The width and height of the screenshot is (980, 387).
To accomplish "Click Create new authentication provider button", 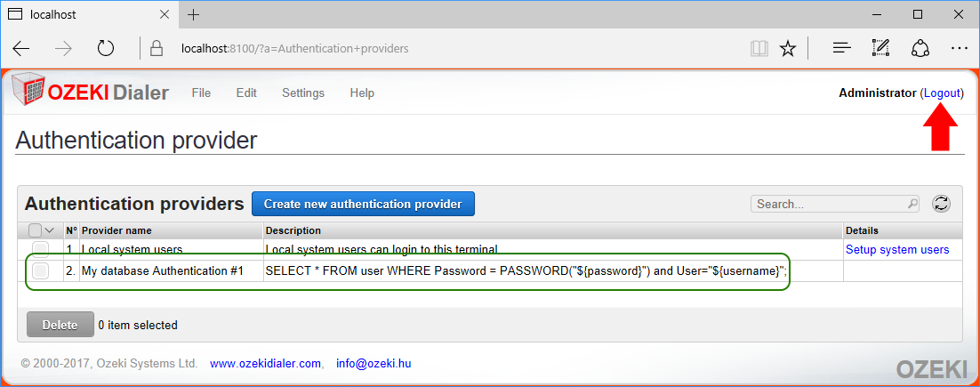I will [x=363, y=204].
